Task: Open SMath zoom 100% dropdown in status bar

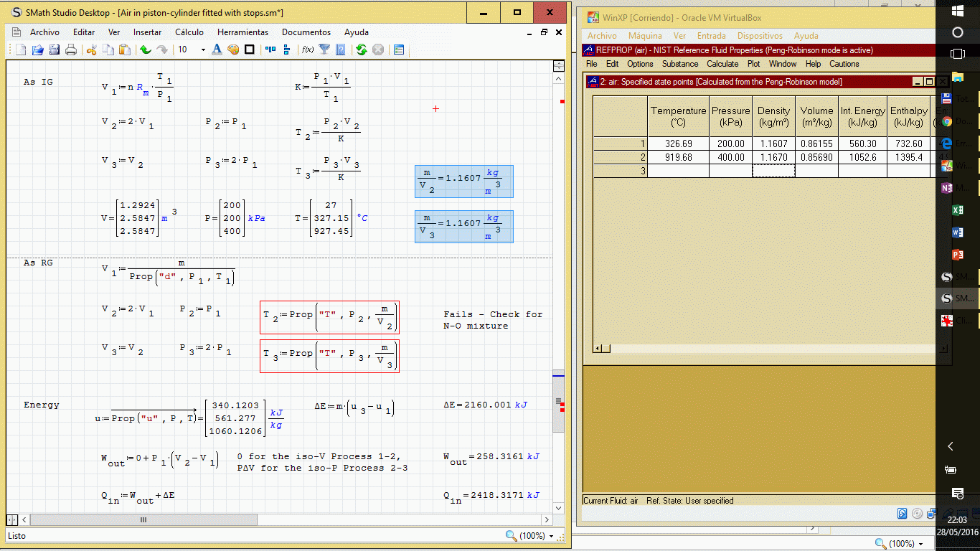Action: coord(551,536)
